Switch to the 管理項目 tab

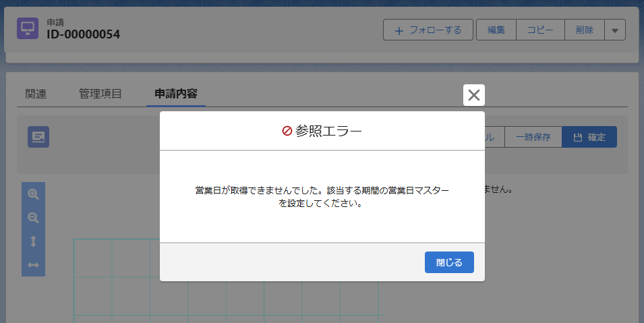[x=100, y=94]
